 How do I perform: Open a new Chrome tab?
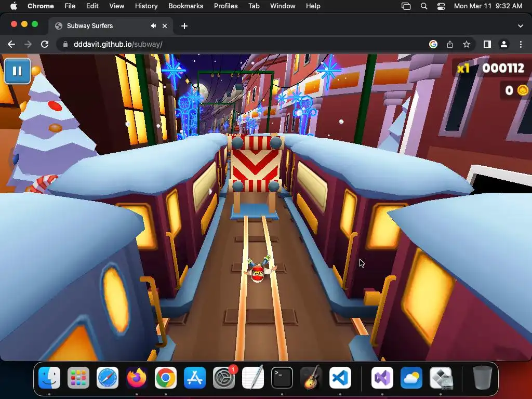(x=184, y=26)
